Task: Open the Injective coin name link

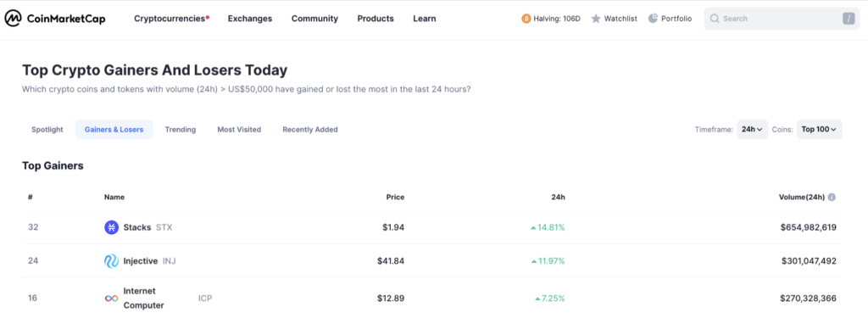Action: 141,261
